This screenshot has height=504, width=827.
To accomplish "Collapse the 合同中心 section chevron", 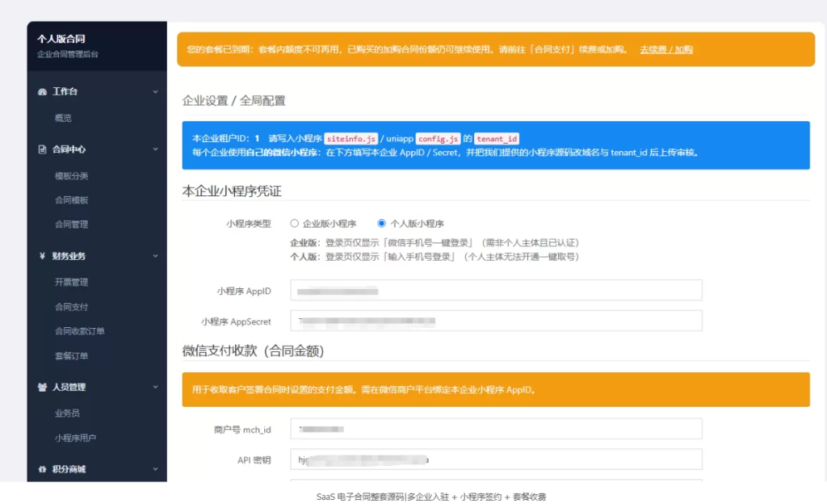I will coord(156,149).
